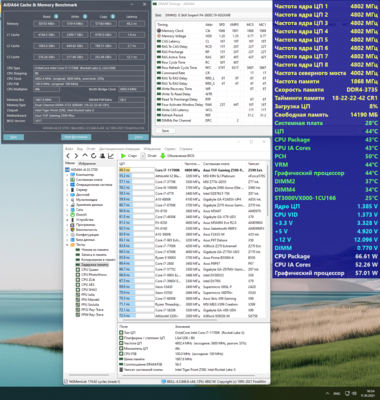Image resolution: width=380 pixels, height=400 pixels.
Task: Select the CPU Queen test in tree
Action: 90,270
